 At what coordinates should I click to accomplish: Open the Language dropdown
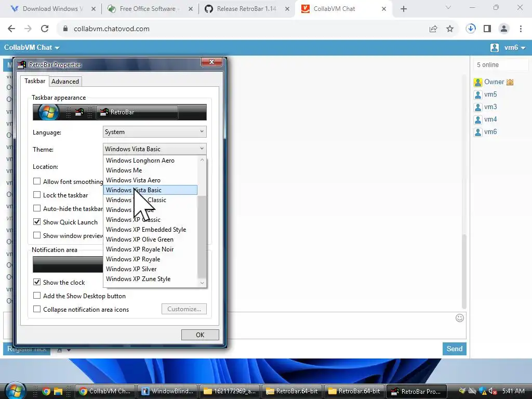click(154, 131)
